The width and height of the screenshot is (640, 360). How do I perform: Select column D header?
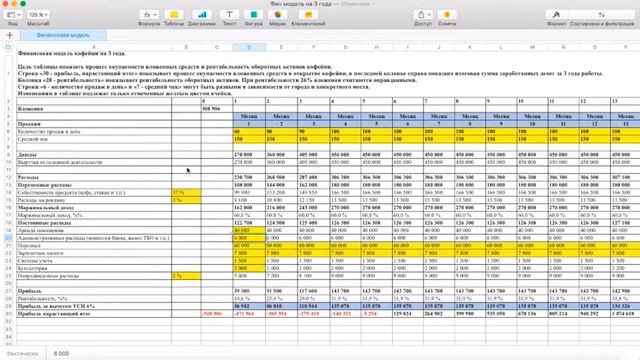pos(249,47)
